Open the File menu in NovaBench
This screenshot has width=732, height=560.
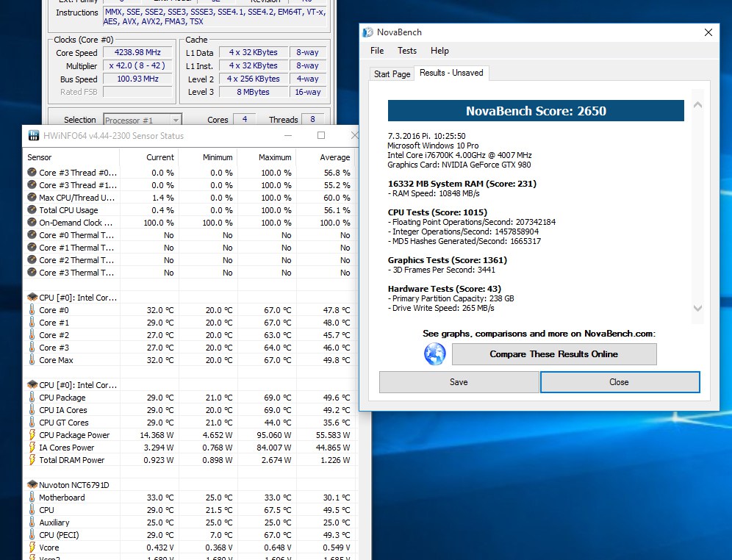coord(377,51)
